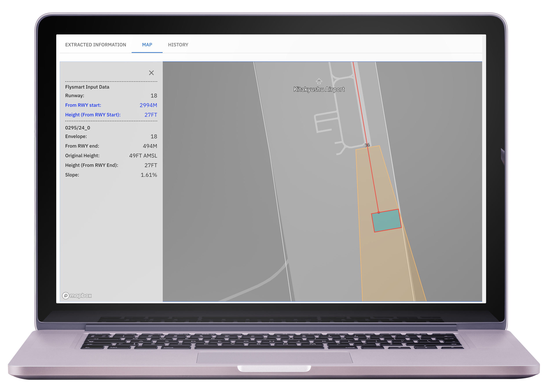Open the History tab
The image size is (550, 392).
178,45
